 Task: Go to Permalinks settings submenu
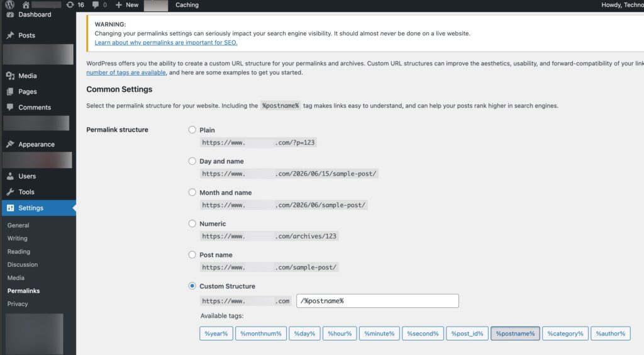[23, 291]
